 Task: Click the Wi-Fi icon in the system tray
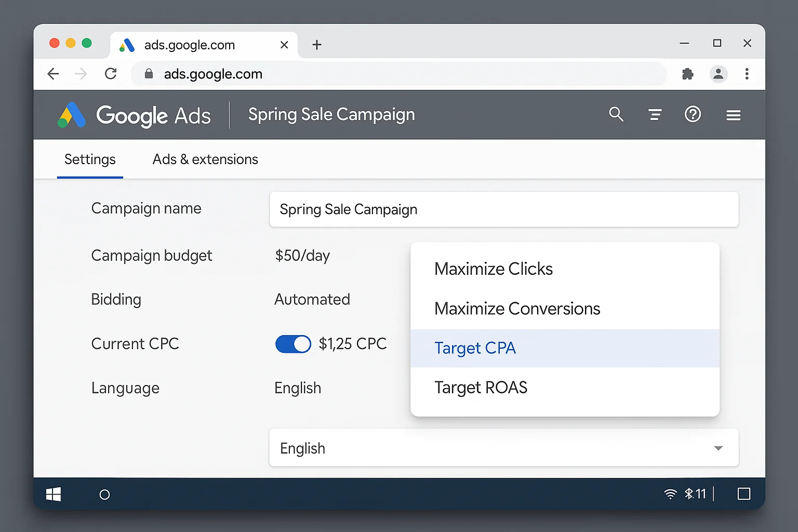[x=669, y=494]
